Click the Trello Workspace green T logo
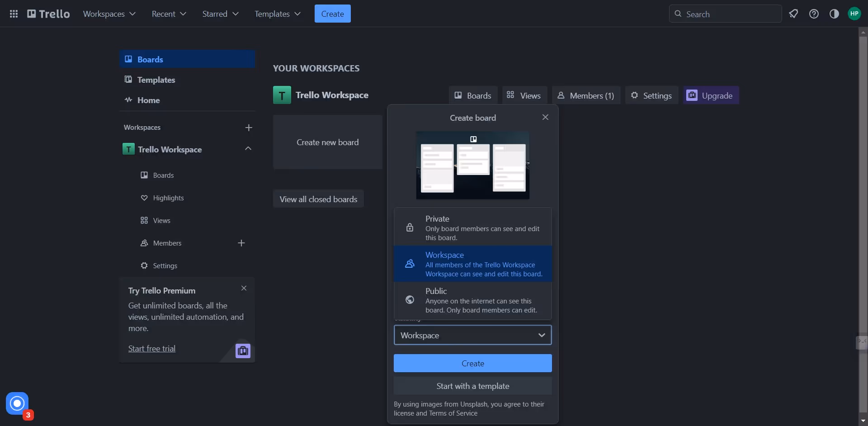 [282, 95]
